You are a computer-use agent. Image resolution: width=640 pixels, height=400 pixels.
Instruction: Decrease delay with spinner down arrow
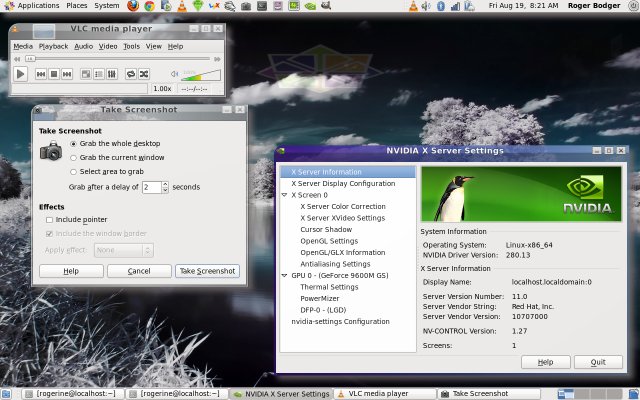165,190
